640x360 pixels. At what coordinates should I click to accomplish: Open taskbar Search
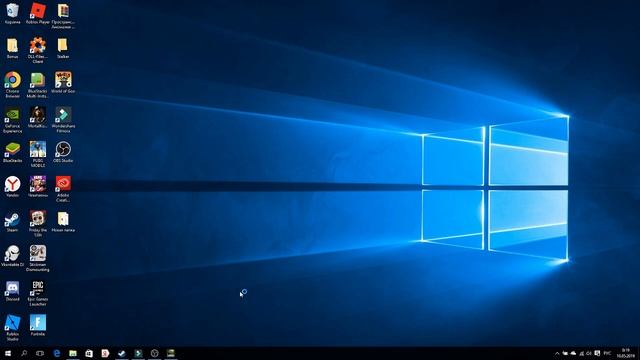(24, 353)
